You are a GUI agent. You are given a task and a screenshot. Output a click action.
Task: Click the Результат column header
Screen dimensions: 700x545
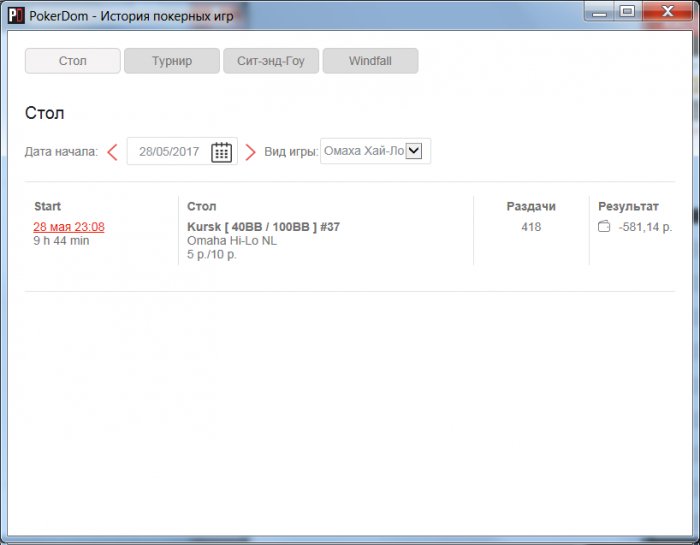[x=628, y=206]
